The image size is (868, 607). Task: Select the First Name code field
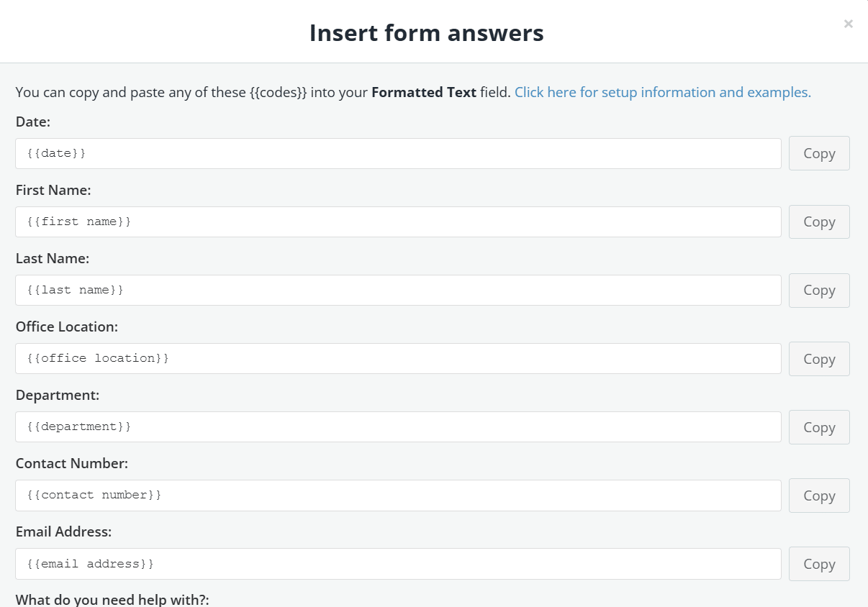(398, 222)
